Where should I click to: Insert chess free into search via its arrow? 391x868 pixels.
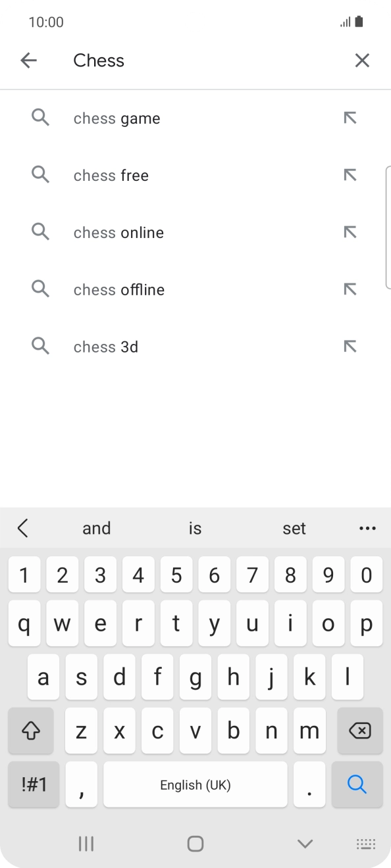pos(350,175)
